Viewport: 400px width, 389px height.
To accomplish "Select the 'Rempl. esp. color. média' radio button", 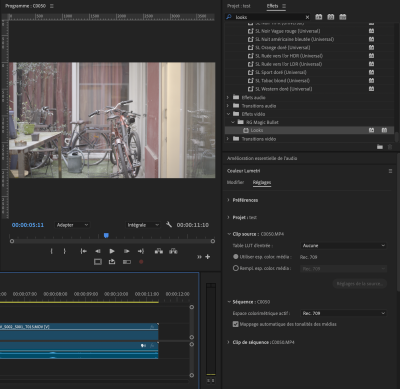I will [236, 268].
